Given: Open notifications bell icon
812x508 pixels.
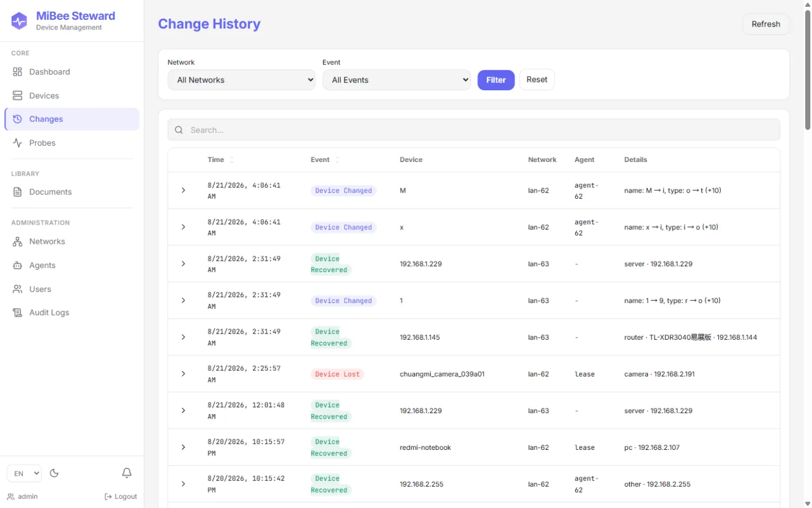Looking at the screenshot, I should [127, 473].
